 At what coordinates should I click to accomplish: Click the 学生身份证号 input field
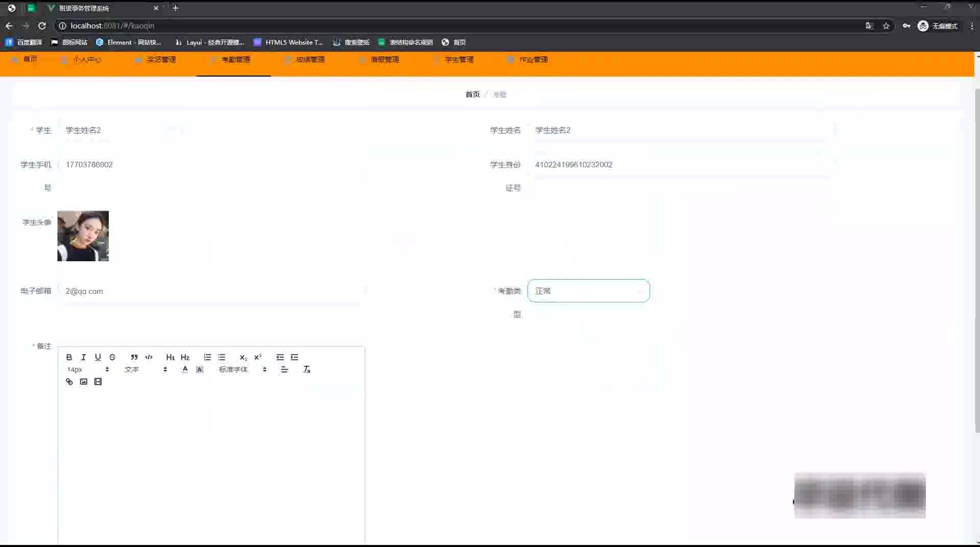(680, 165)
